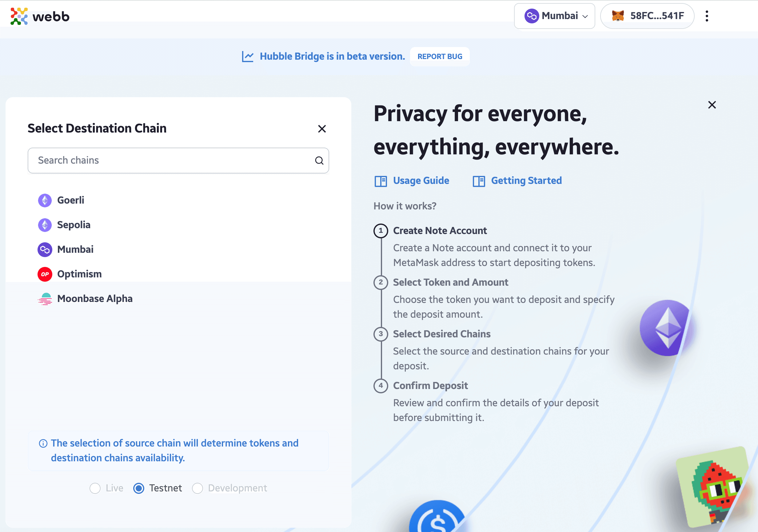The width and height of the screenshot is (758, 532).
Task: Click the Select Token and Amount heading
Action: click(x=451, y=283)
